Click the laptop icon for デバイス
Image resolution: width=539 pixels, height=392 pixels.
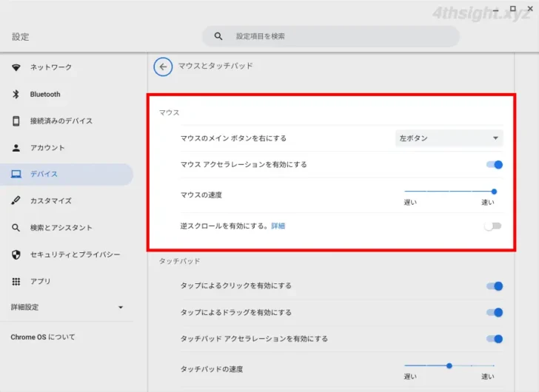(16, 174)
